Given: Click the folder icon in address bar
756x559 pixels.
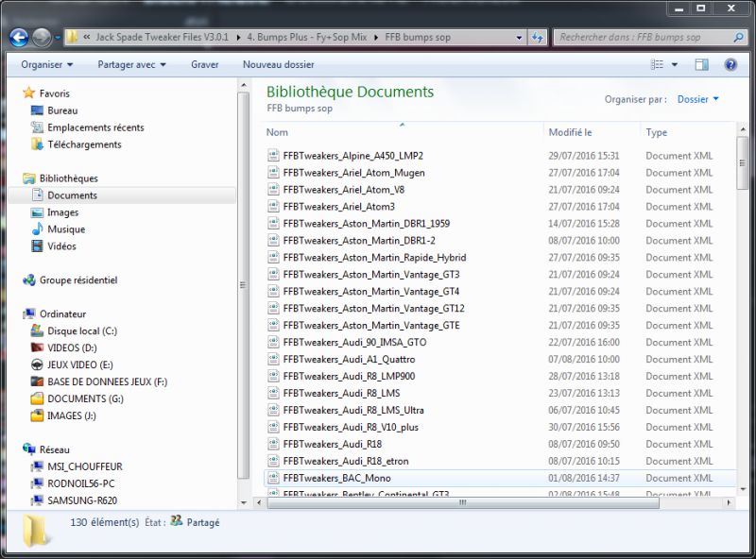Looking at the screenshot, I should [72, 37].
